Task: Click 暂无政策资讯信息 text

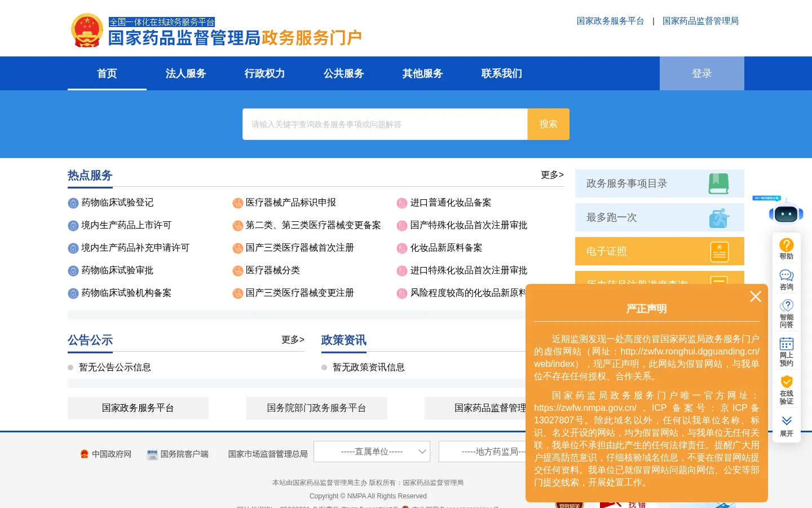Action: tap(369, 367)
